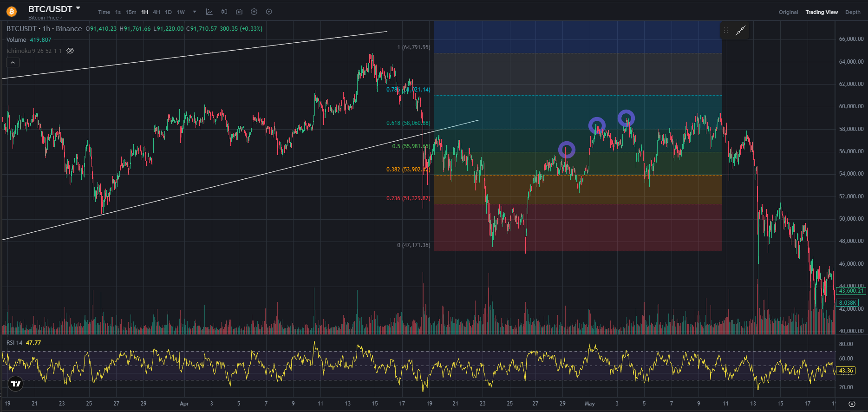The height and width of the screenshot is (412, 868).
Task: Collapse the indicator legend chevron
Action: (13, 62)
